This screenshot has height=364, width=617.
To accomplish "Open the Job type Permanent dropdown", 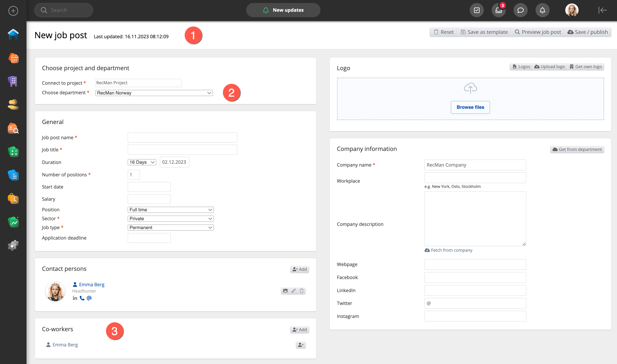I will (171, 228).
